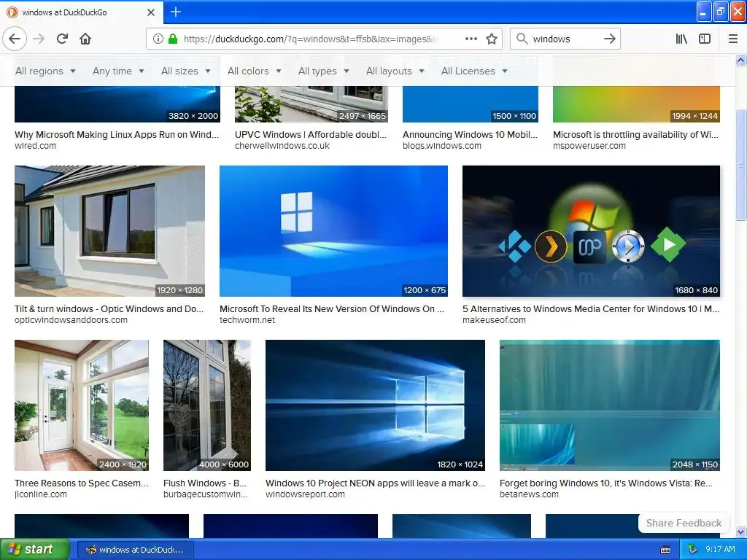Go back to the previous page
Screen dimensions: 747x560
[15, 39]
